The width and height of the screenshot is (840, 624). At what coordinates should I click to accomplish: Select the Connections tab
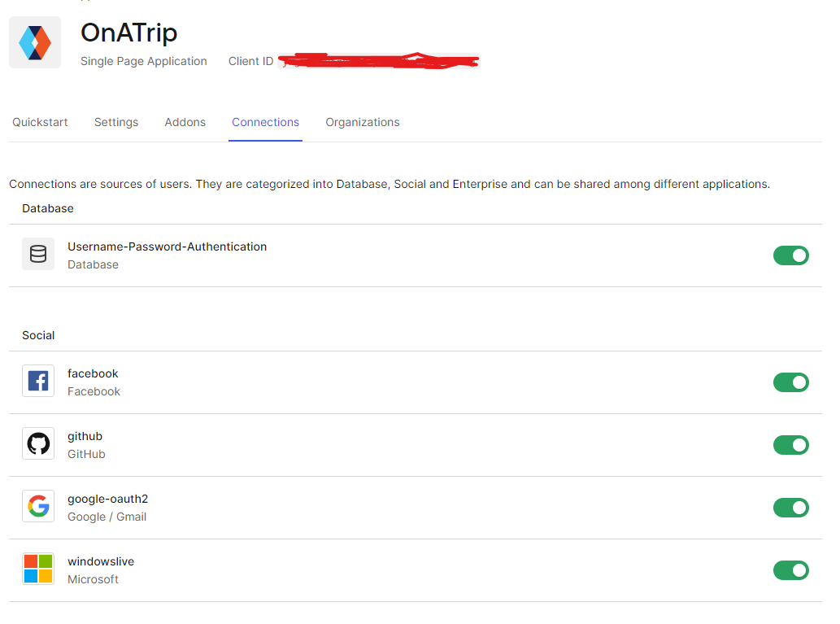click(x=265, y=122)
